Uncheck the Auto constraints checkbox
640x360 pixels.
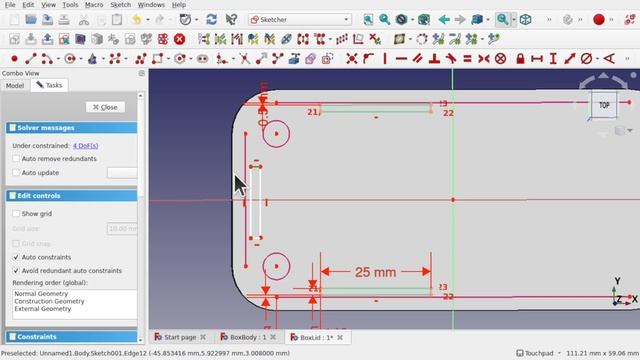coord(16,257)
